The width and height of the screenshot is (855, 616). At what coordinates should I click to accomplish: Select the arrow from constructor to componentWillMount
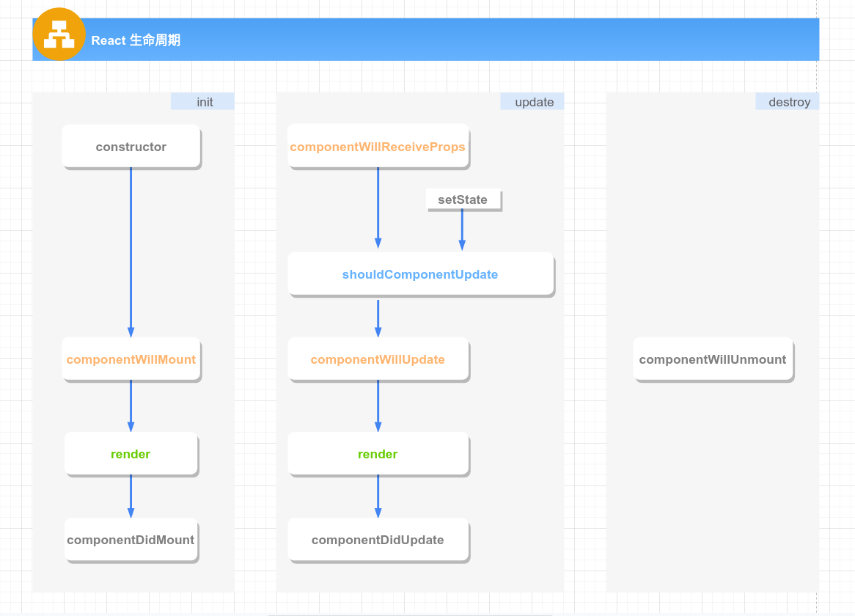pos(131,249)
